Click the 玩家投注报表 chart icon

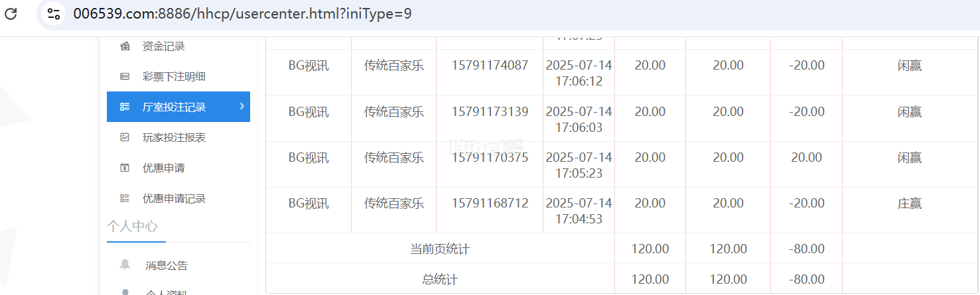pyautogui.click(x=125, y=138)
